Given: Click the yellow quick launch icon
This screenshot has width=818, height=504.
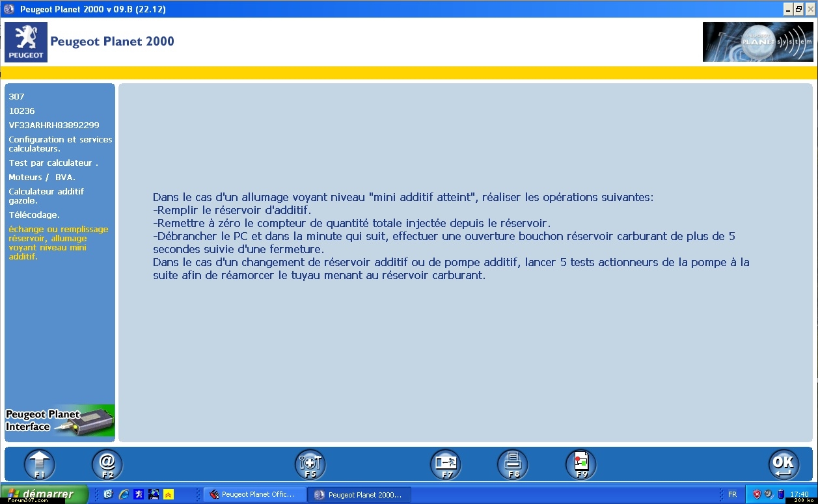Looking at the screenshot, I should (169, 494).
